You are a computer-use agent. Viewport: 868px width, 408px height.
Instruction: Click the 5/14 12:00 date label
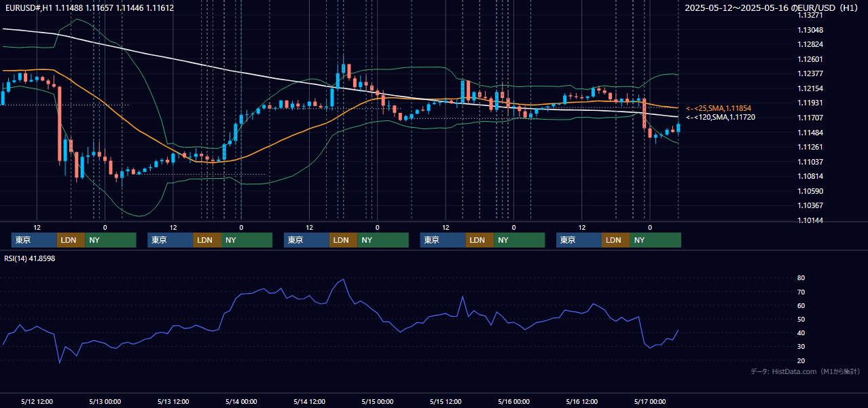pos(310,401)
